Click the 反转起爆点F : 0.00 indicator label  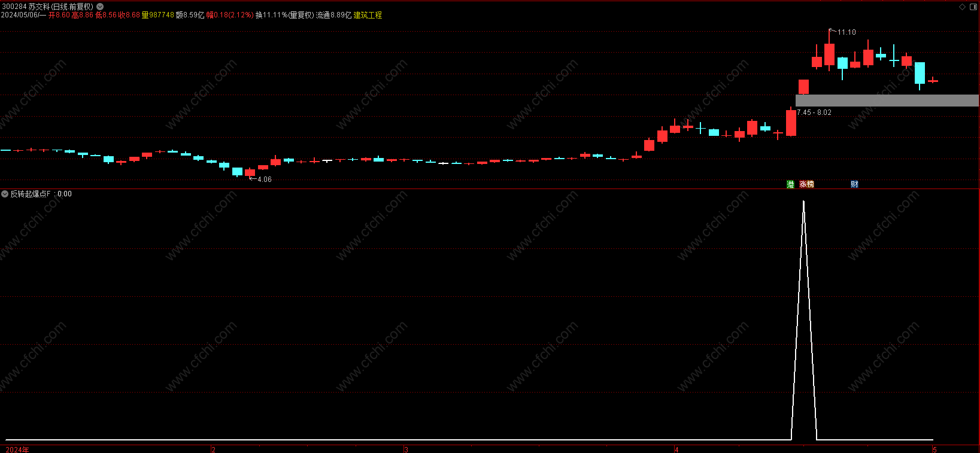(x=41, y=194)
